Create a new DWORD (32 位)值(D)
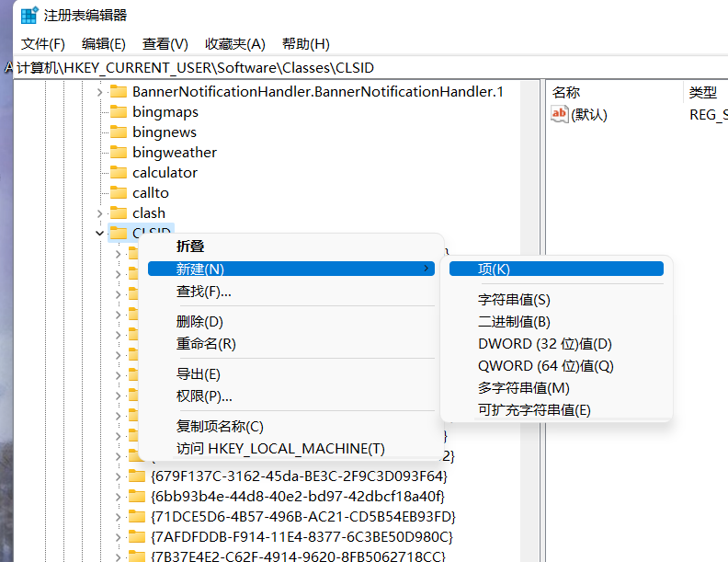 click(x=556, y=344)
